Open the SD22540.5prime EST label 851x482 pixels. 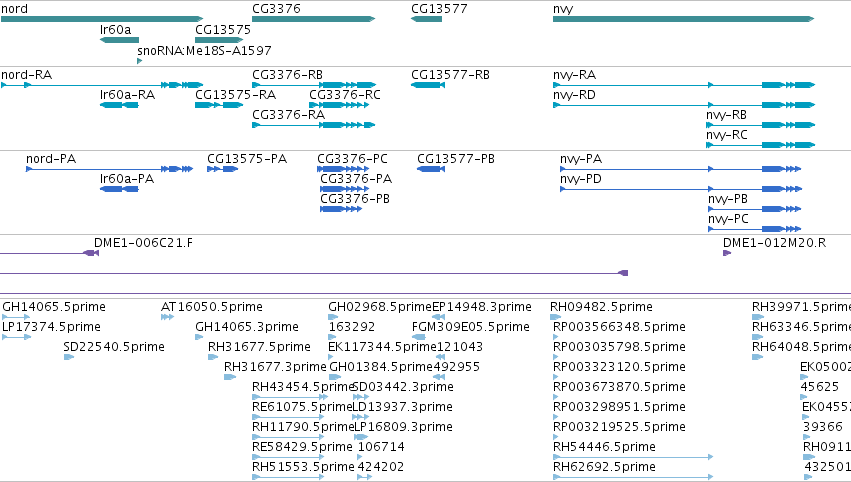pyautogui.click(x=114, y=347)
